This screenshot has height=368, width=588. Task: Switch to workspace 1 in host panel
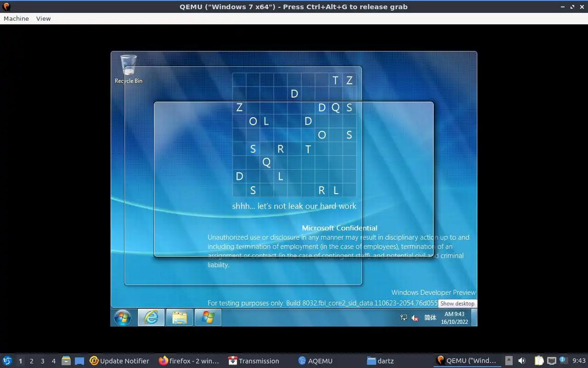click(20, 361)
